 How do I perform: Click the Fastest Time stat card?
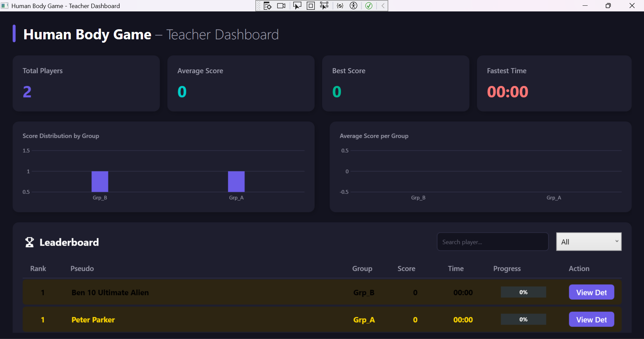click(554, 83)
